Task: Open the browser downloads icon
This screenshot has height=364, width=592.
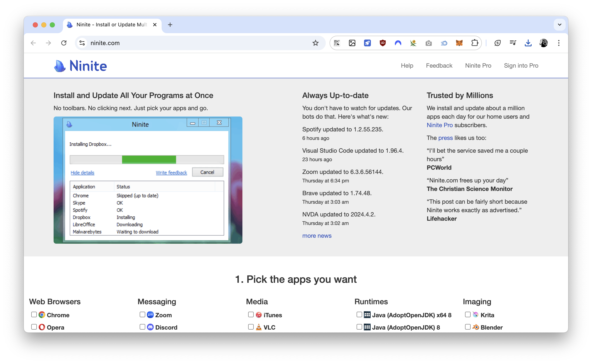Action: 528,43
